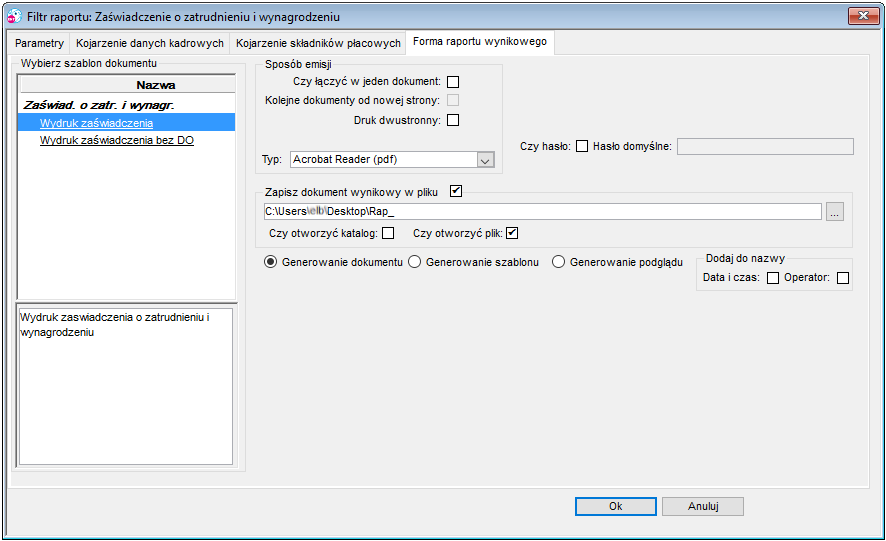Screen dimensions: 886x541
Task: Select Generowanie szablonu radio button
Action: click(x=415, y=262)
